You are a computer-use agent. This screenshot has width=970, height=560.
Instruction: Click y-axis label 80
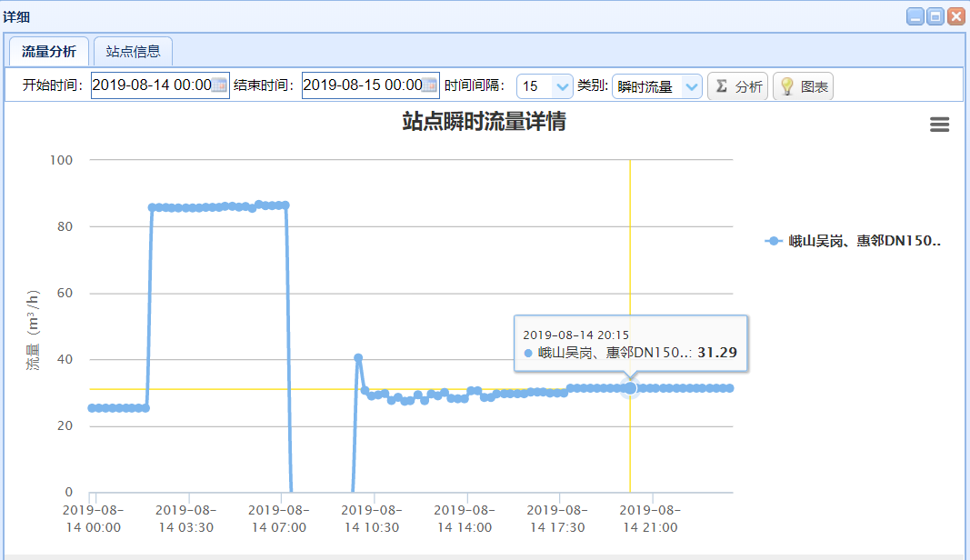pos(65,226)
